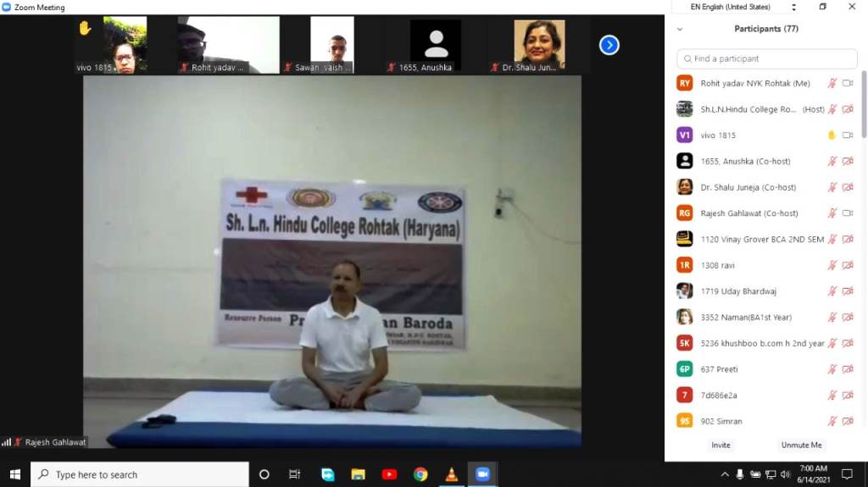Viewport: 868px width, 487px height.
Task: Open YouTube app from the taskbar
Action: [x=389, y=474]
